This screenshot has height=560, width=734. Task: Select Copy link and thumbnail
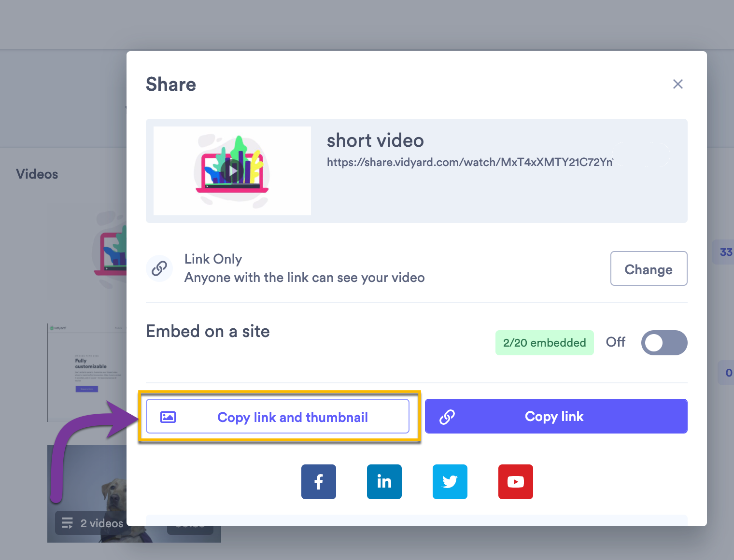278,416
